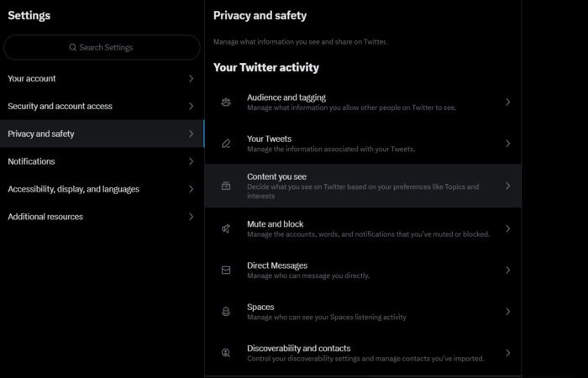Click chevron in Spaces row
Screen dimensions: 588x378
pos(507,312)
